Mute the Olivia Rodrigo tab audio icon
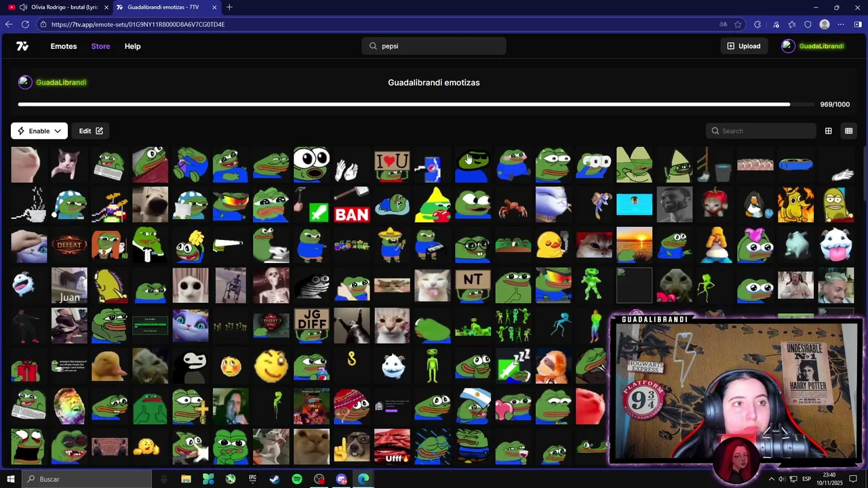The width and height of the screenshot is (868, 488). tap(24, 7)
